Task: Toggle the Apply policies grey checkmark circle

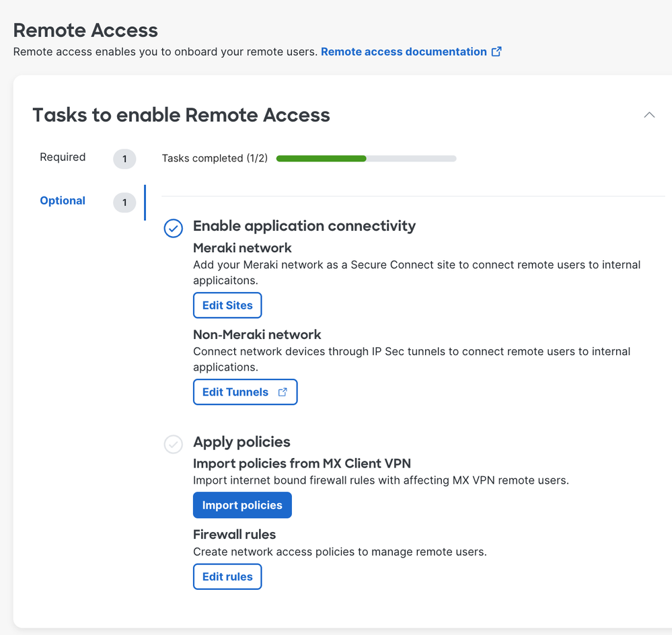Action: 174,445
